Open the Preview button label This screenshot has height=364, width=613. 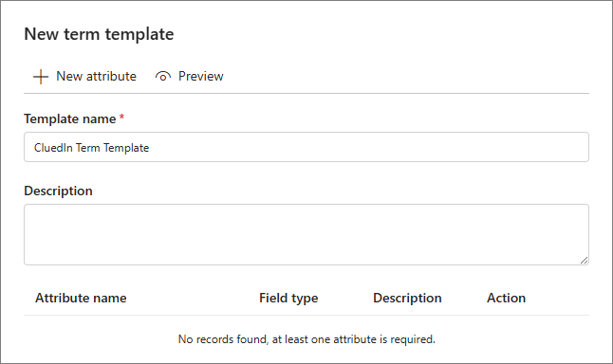point(200,76)
